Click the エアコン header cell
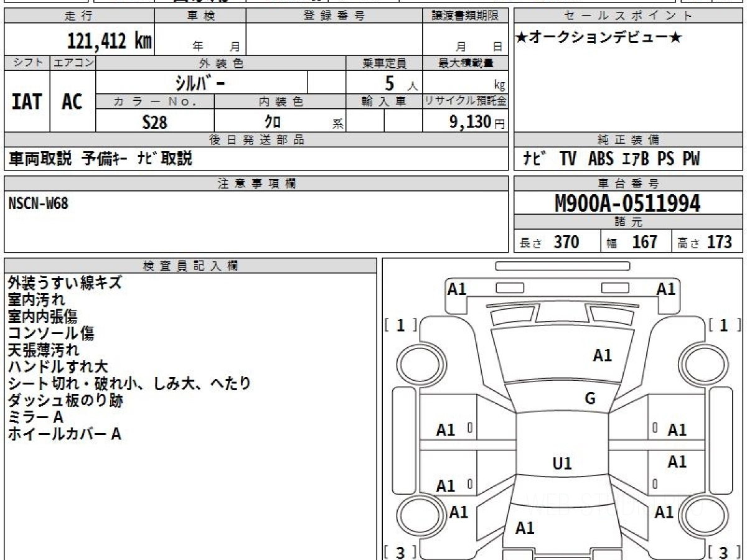Viewport: 747px width, 560px height. tap(73, 63)
